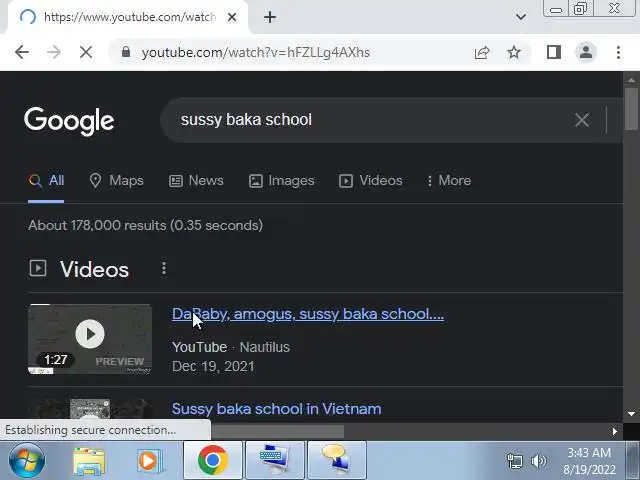Open Windows Explorer from taskbar
Viewport: 640px width, 480px height.
(x=89, y=460)
